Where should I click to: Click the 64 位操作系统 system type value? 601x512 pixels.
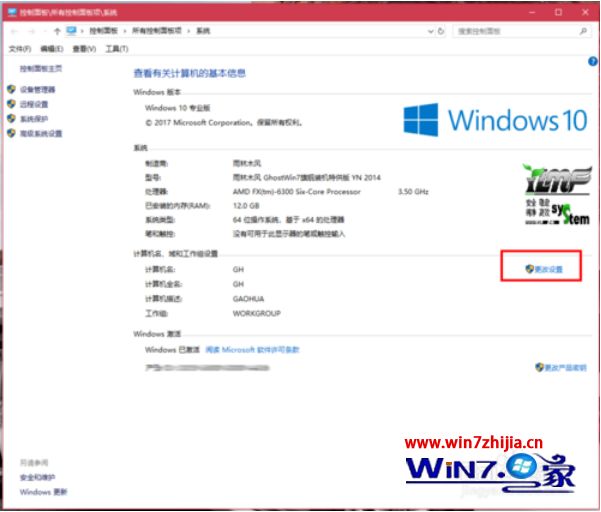289,220
